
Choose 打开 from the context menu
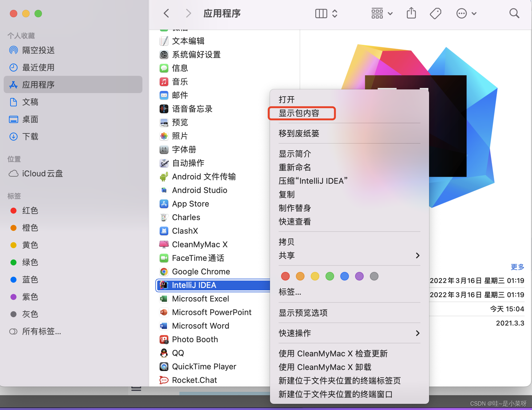coord(350,100)
